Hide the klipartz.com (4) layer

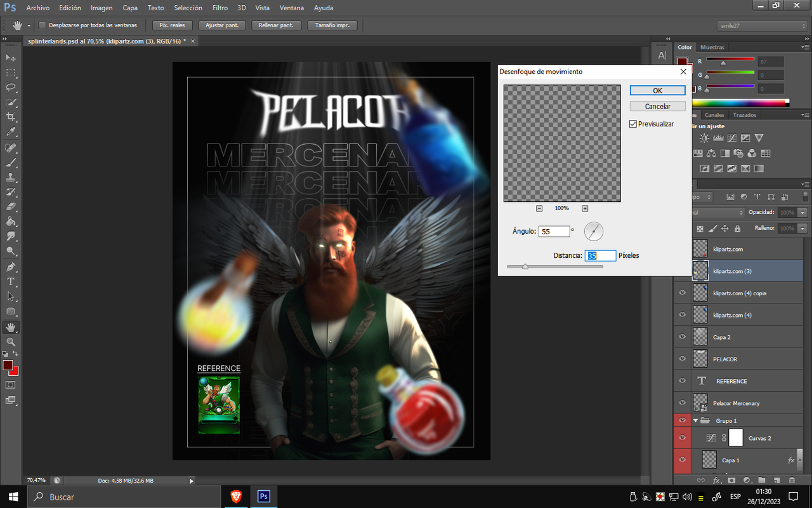683,315
